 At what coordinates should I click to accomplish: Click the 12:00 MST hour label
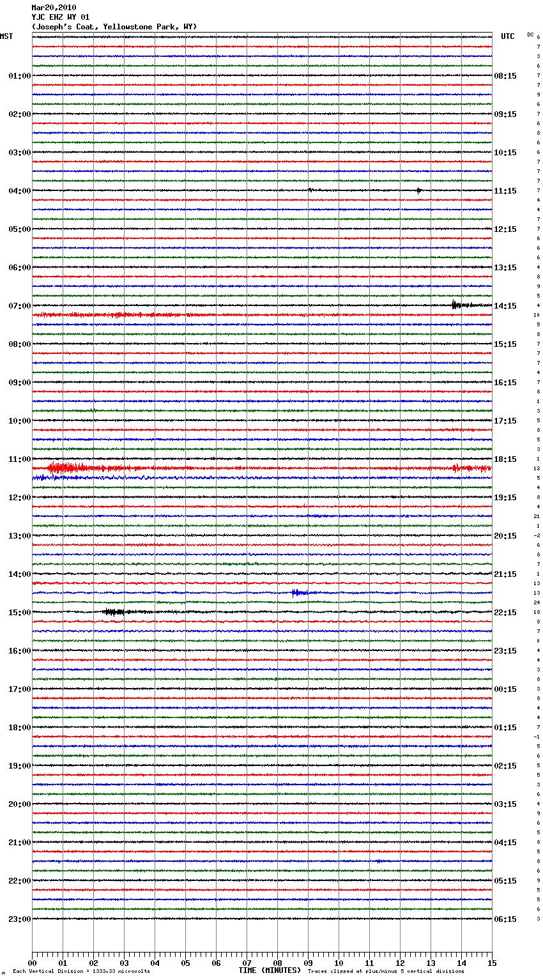tap(20, 498)
